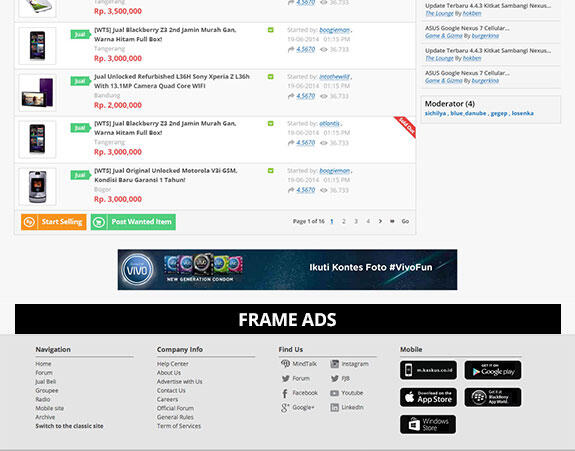
Task: Click Blackberry thumbnail in atlantis listing
Action: [37, 139]
